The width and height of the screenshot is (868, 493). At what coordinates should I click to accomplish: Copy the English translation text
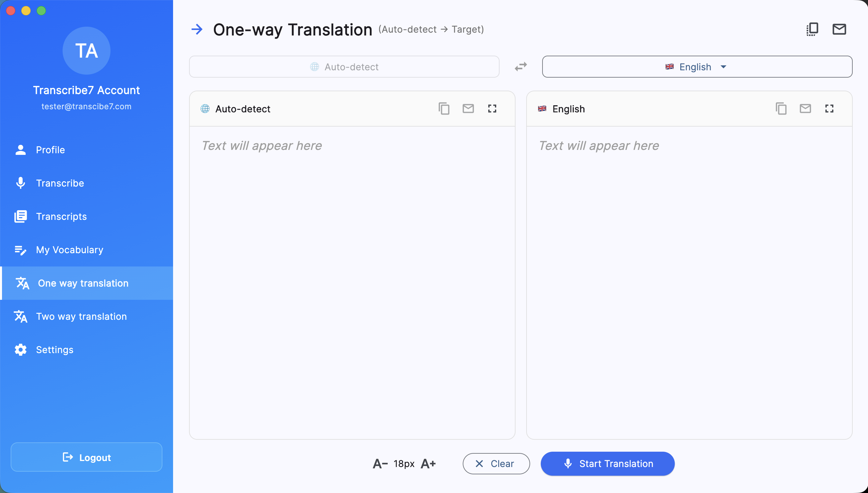coord(781,108)
